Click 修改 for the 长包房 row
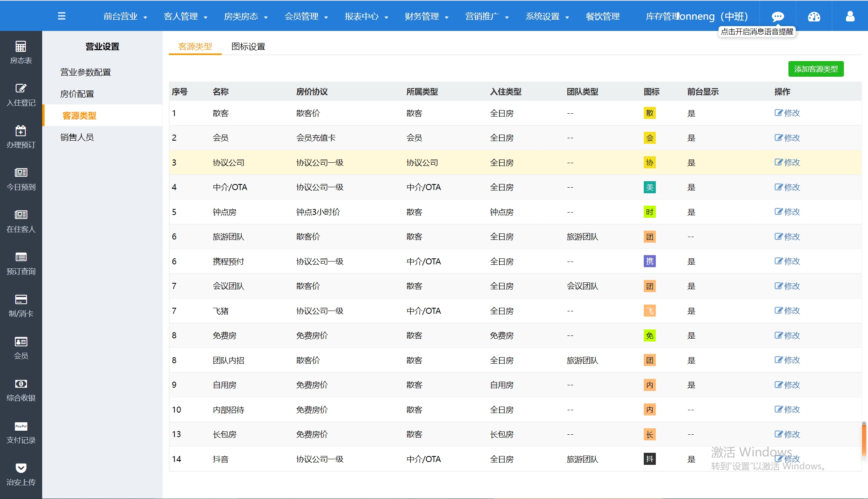The height and width of the screenshot is (499, 868). pos(787,434)
